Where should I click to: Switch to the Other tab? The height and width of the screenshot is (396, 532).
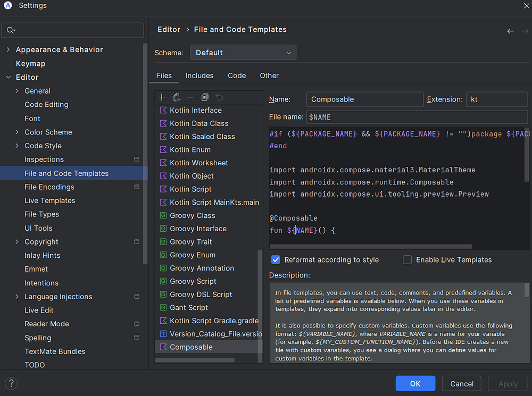[x=269, y=75]
